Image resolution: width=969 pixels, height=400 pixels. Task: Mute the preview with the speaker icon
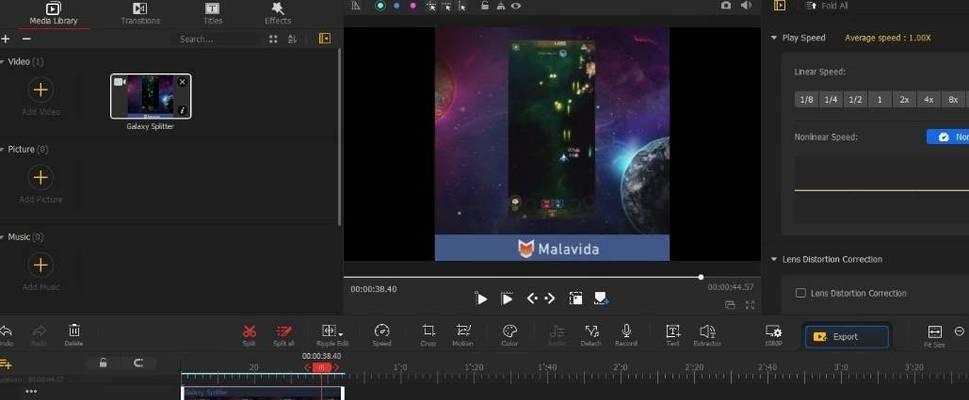click(x=747, y=6)
